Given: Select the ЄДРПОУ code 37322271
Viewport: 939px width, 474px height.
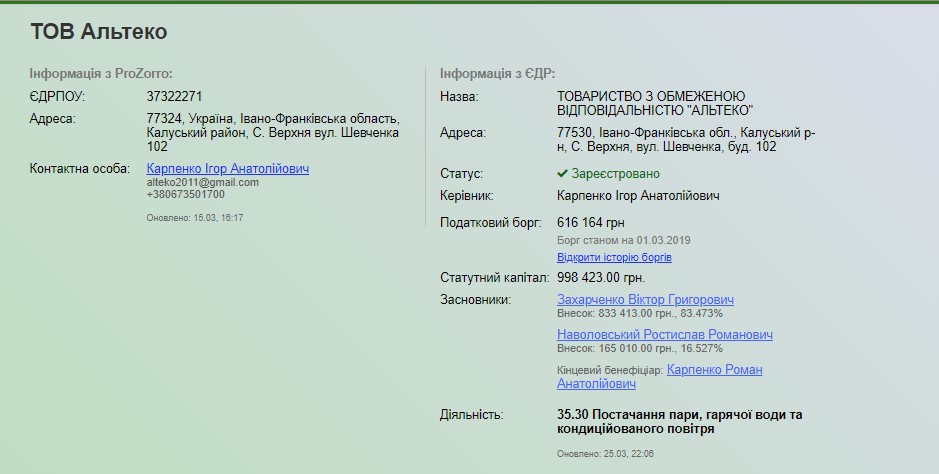Looking at the screenshot, I should point(175,97).
